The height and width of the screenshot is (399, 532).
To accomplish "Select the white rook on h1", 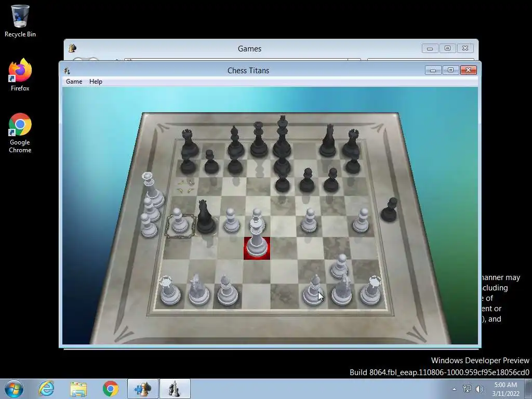I will click(371, 290).
